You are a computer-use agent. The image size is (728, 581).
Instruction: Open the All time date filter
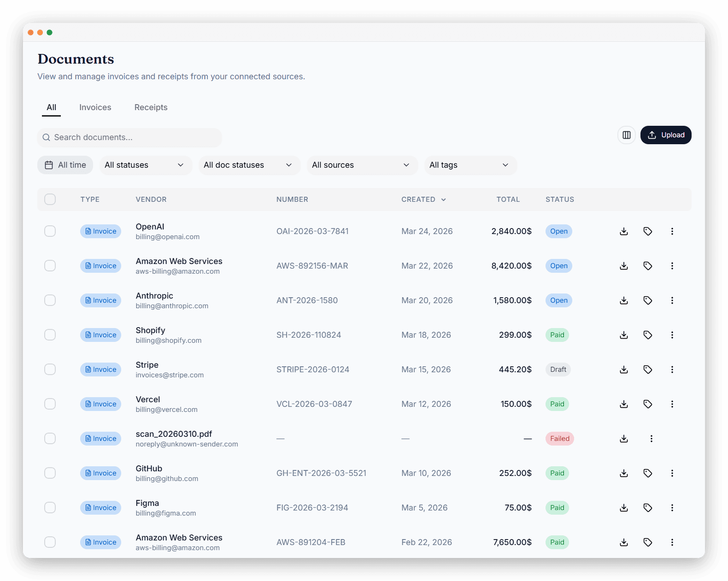click(x=65, y=165)
